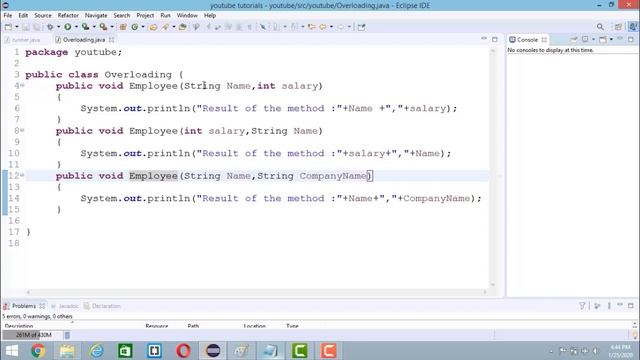Viewport: 640px width, 360px height.
Task: Open the New file dropdown arrow
Action: pyautogui.click(x=17, y=27)
